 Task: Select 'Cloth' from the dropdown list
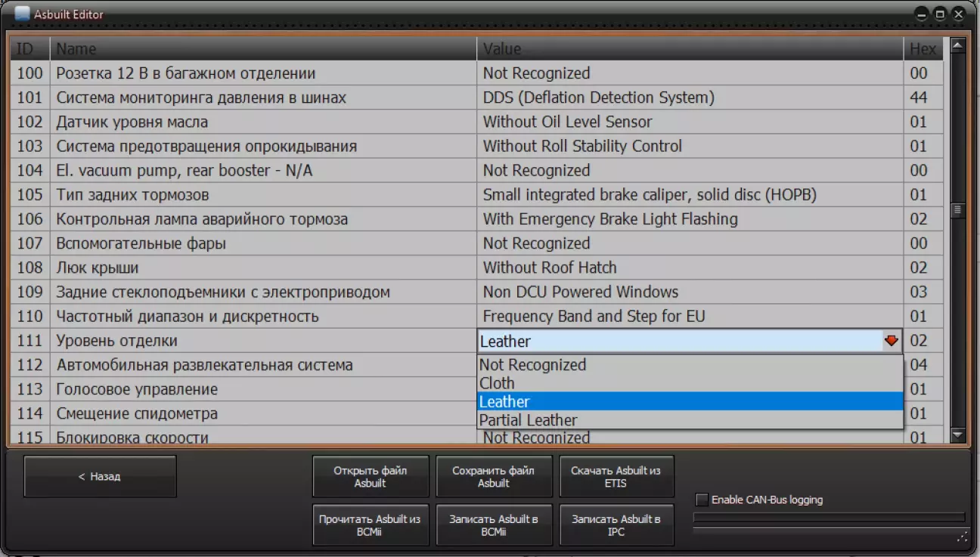pos(497,383)
